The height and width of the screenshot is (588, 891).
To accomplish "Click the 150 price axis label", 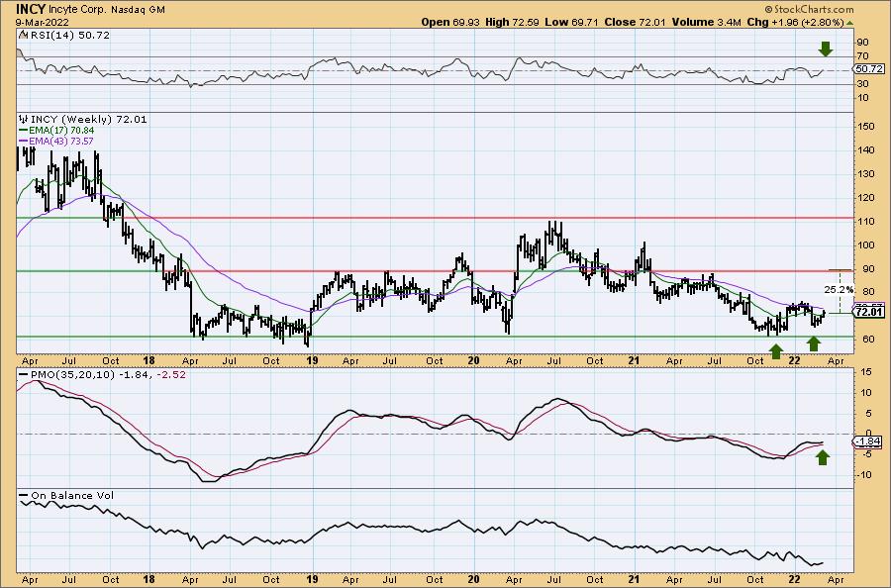I will click(867, 126).
